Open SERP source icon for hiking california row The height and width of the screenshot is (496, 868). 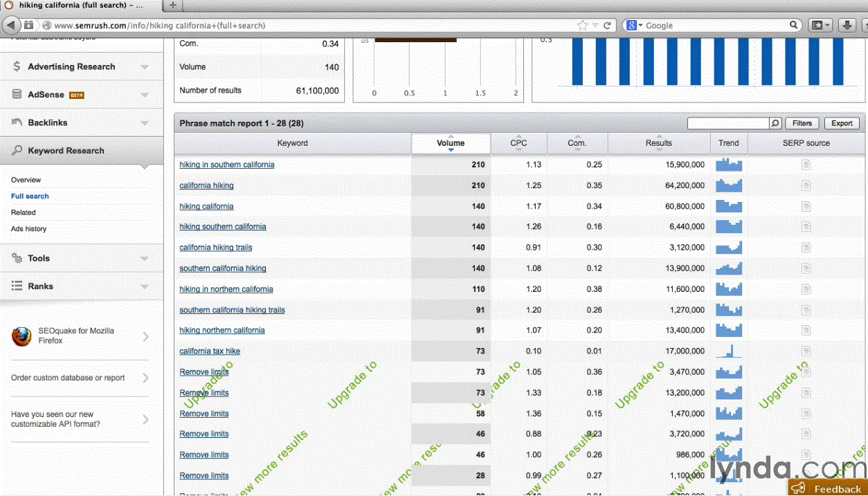[806, 206]
